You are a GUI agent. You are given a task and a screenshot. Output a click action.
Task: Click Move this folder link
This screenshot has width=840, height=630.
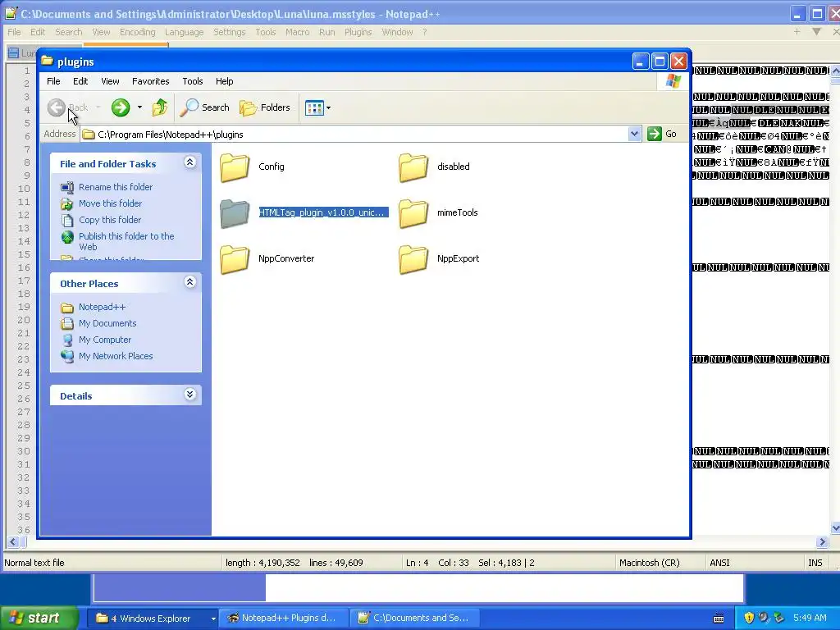click(x=111, y=203)
